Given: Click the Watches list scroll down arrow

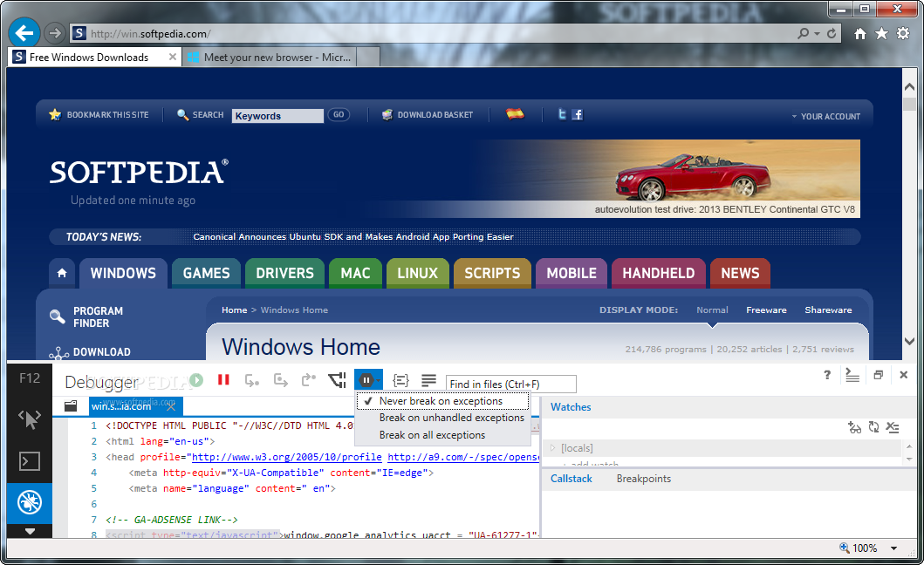Looking at the screenshot, I should point(909,459).
